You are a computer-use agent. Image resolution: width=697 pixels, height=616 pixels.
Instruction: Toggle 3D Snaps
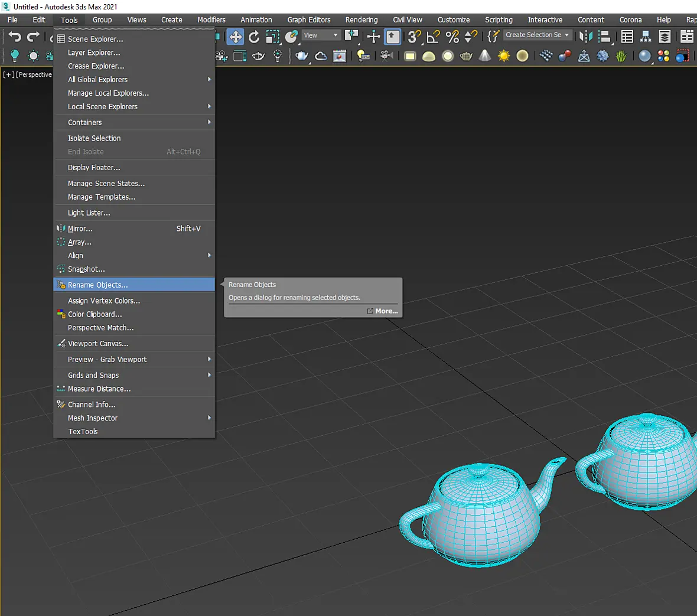tap(414, 37)
